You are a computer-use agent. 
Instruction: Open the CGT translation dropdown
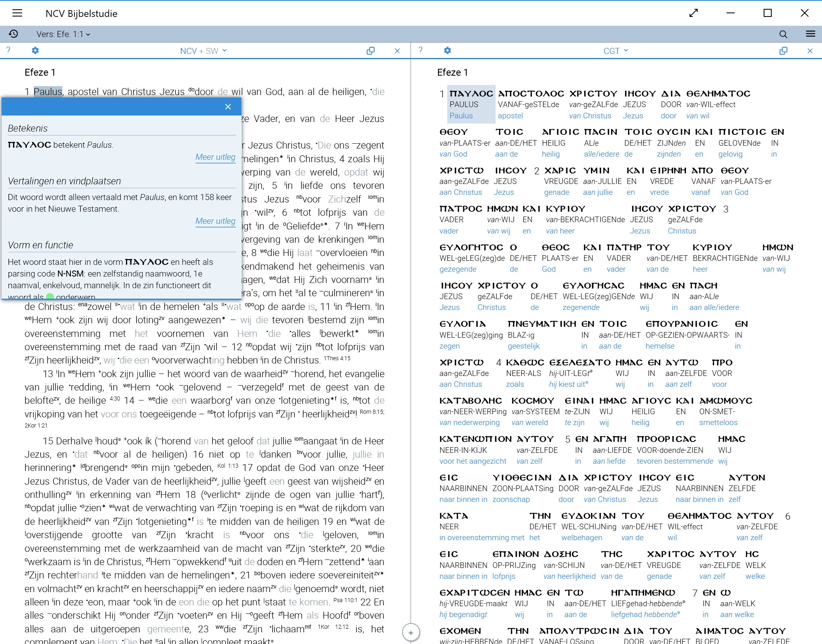click(x=615, y=51)
